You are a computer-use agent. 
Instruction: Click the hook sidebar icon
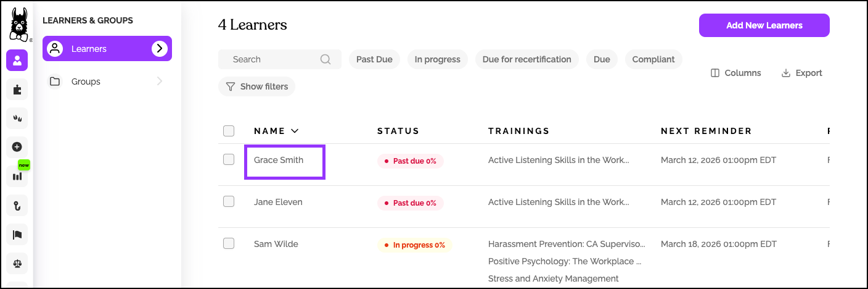17,205
